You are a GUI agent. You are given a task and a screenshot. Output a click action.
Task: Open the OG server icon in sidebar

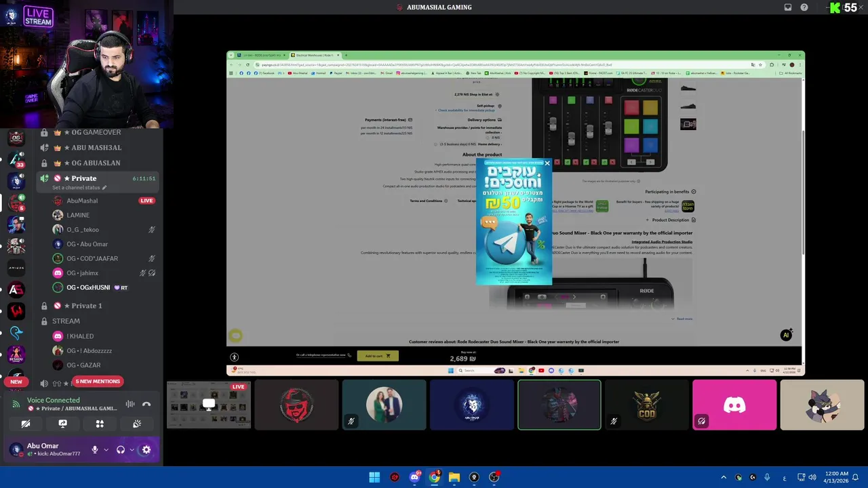click(x=16, y=138)
